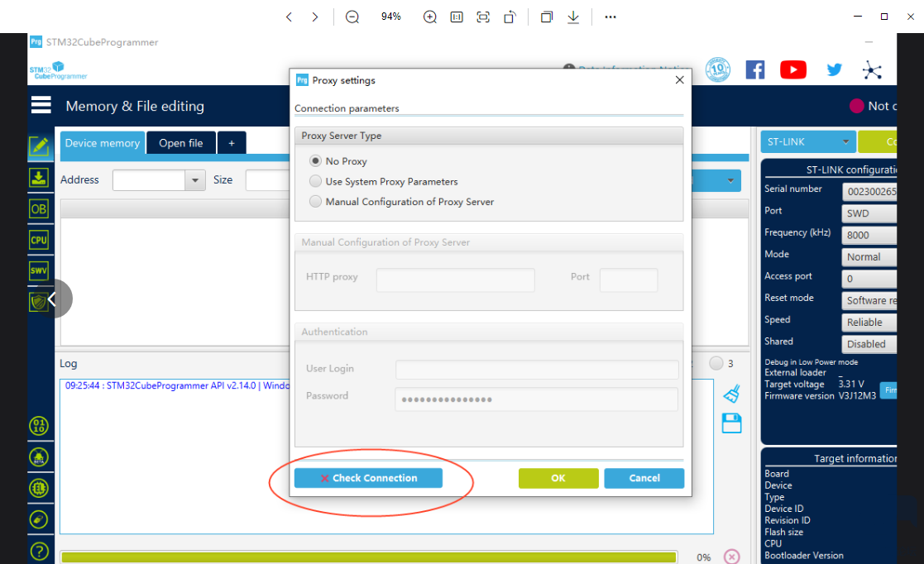This screenshot has height=564, width=924.
Task: Click the 94% zoom level indicator
Action: coord(390,17)
